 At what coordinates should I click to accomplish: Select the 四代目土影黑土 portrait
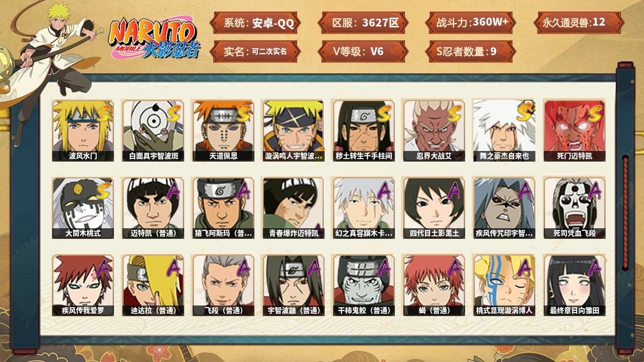pos(434,208)
